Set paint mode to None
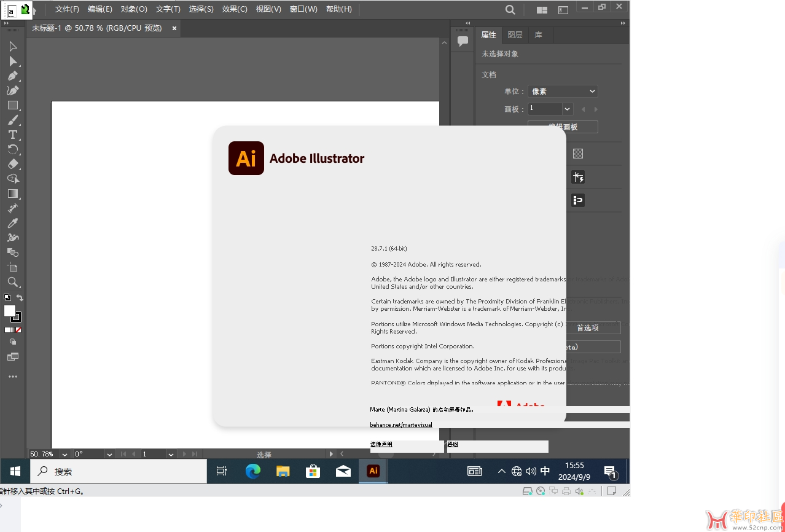Viewport: 785px width, 532px height. [x=19, y=330]
